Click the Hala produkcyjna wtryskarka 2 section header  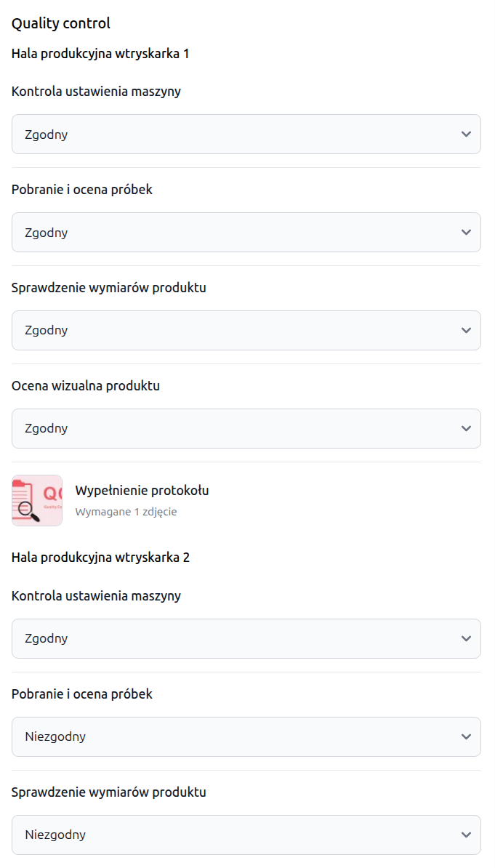(x=100, y=558)
